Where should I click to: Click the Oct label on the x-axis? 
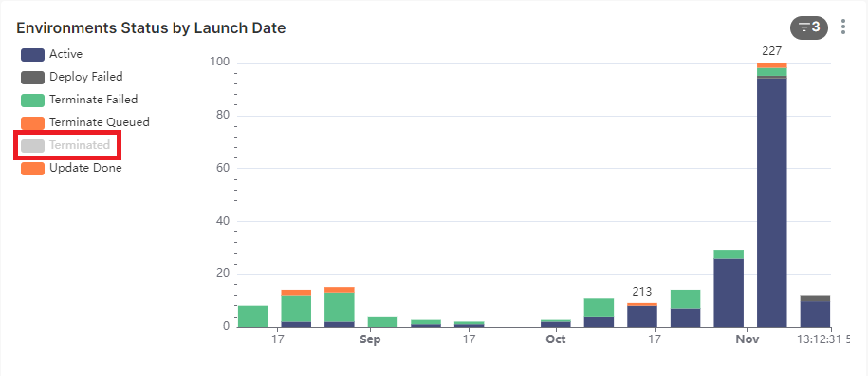click(x=555, y=339)
